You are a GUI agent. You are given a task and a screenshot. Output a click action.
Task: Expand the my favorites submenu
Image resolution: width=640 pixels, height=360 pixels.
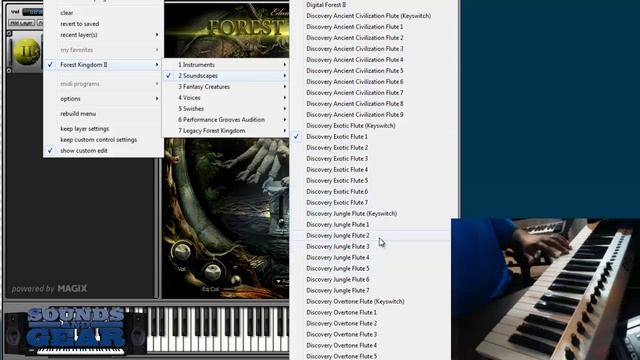(x=103, y=50)
